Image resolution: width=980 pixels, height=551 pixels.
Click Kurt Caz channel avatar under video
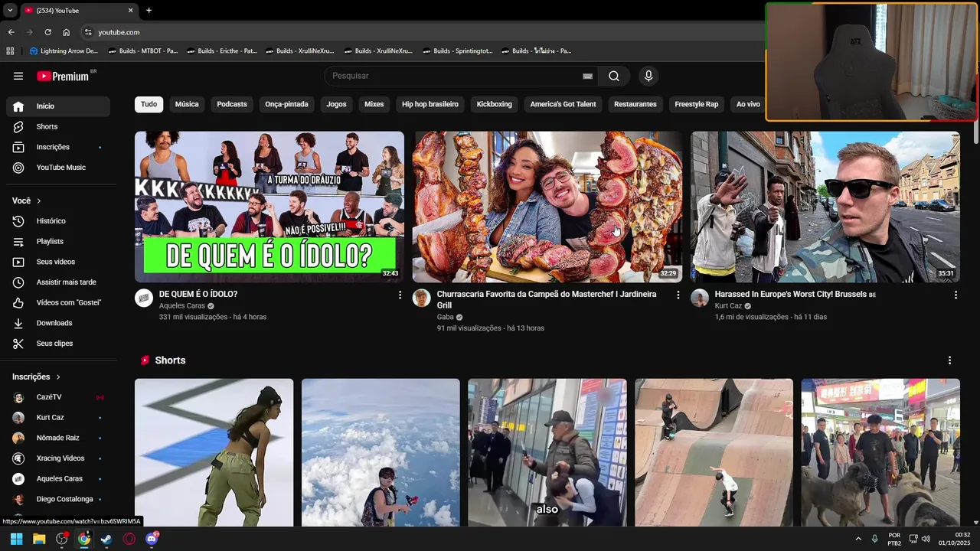[x=700, y=298]
